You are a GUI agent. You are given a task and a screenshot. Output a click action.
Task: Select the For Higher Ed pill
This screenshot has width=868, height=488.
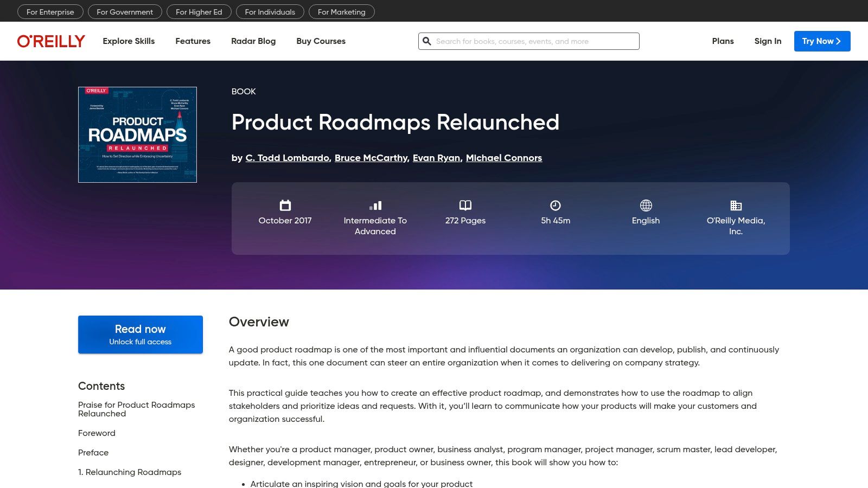199,12
